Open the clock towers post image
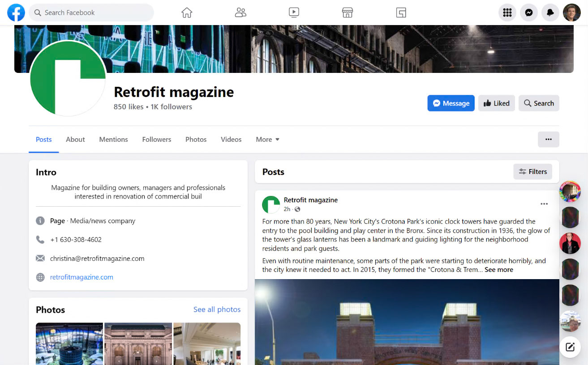Screen dimensions: 588x365 tap(407, 322)
